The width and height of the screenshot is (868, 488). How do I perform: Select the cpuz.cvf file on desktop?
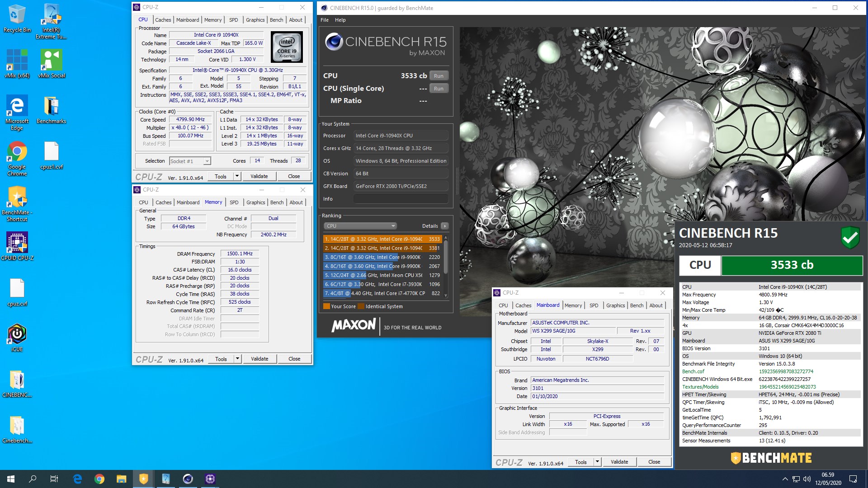tap(17, 292)
